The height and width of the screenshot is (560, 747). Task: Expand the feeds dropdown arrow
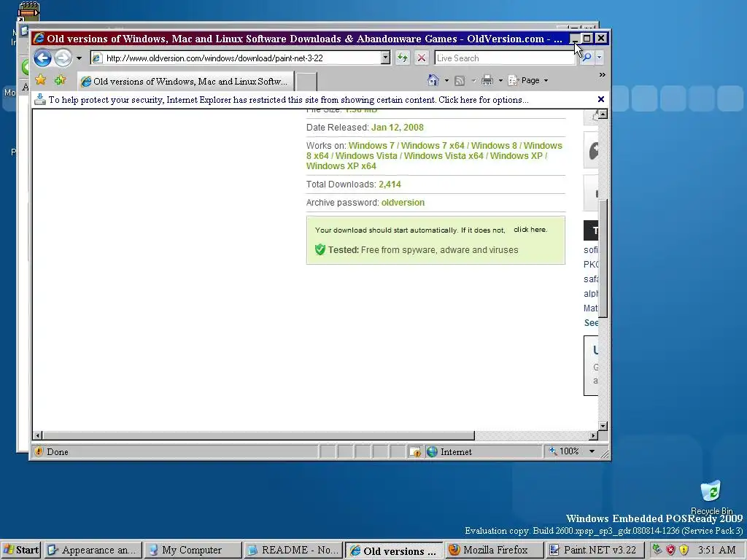(473, 80)
